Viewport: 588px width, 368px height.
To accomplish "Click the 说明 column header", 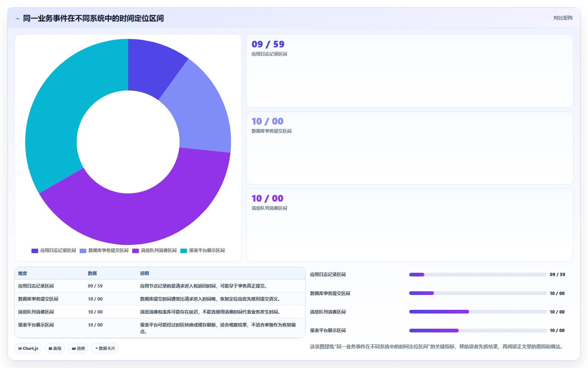I will 144,273.
